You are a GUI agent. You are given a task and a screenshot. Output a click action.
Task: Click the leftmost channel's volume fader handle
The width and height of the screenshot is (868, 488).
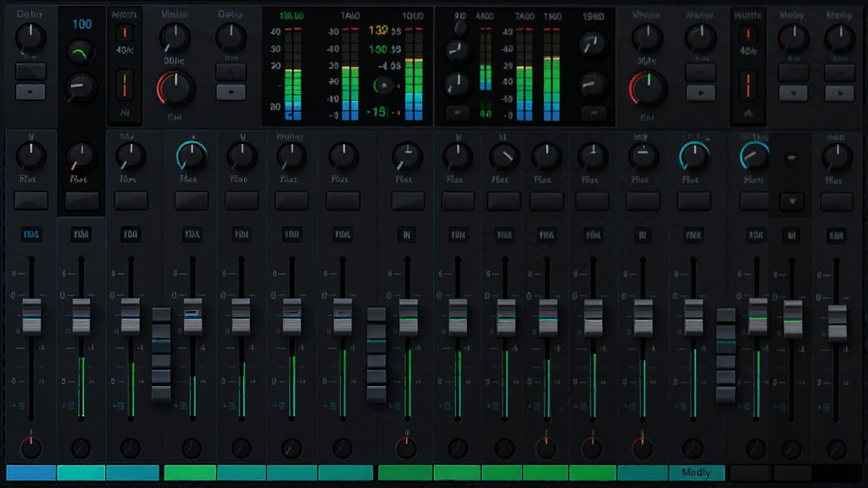coord(31,316)
